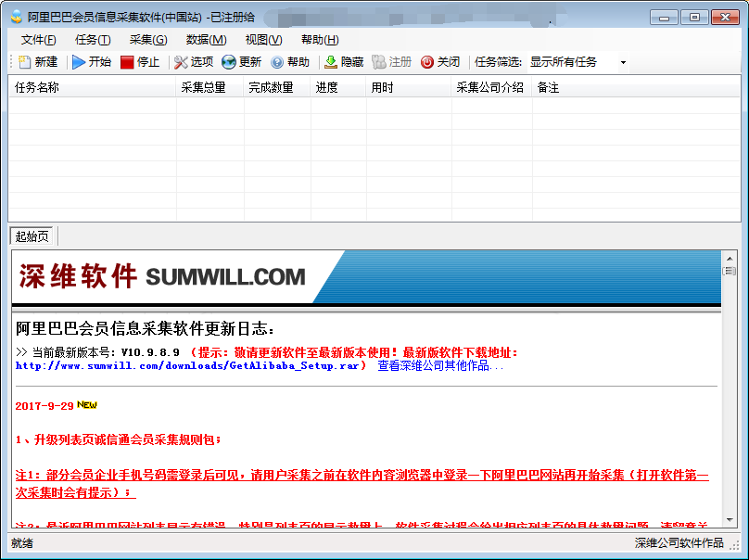Screen dimensions: 749x560
Task: Click the 完成数量 column header
Action: [x=277, y=87]
